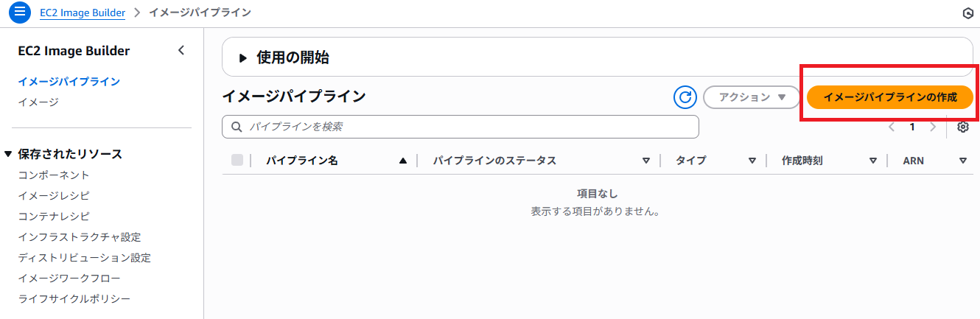This screenshot has height=319, width=980.
Task: Go to the next page arrow
Action: (x=933, y=127)
